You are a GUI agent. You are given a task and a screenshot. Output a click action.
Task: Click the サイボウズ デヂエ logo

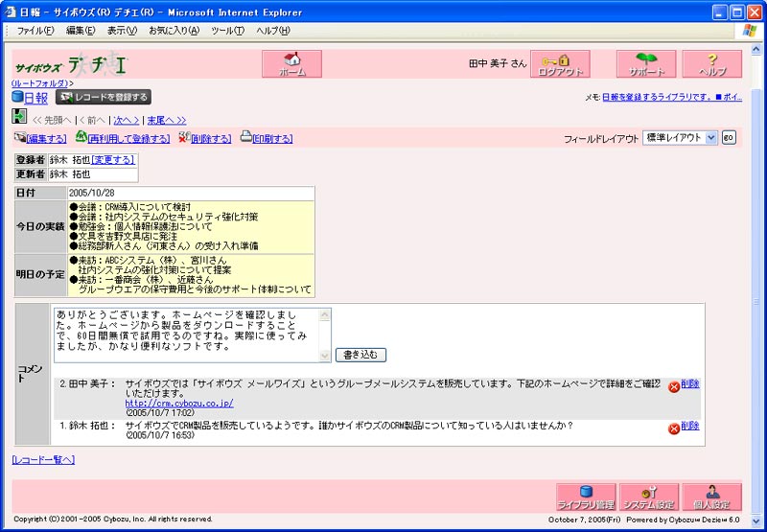point(71,64)
